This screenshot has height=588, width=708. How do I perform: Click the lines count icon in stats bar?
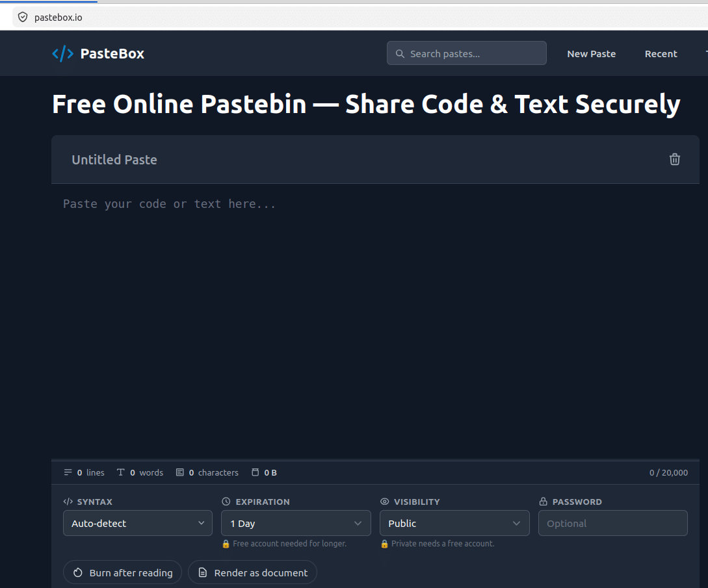click(68, 472)
